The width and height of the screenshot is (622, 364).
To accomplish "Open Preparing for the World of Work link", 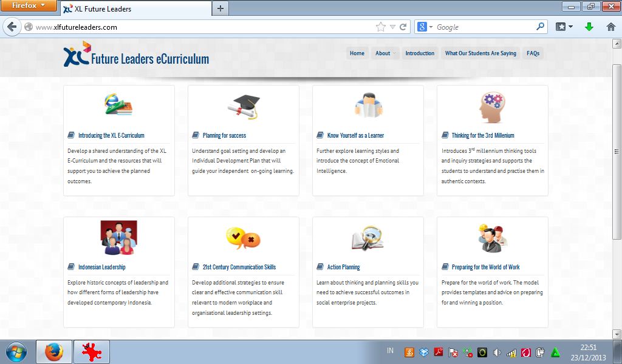I will click(x=485, y=267).
